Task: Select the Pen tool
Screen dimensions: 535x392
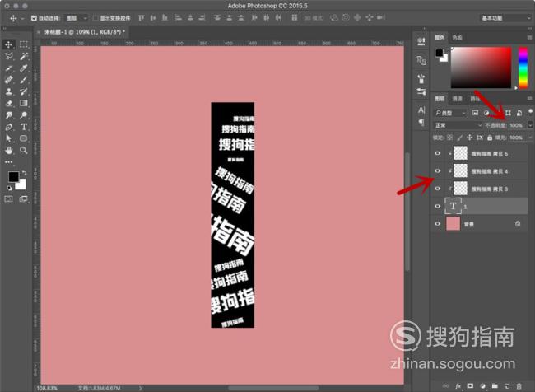Action: tap(8, 127)
